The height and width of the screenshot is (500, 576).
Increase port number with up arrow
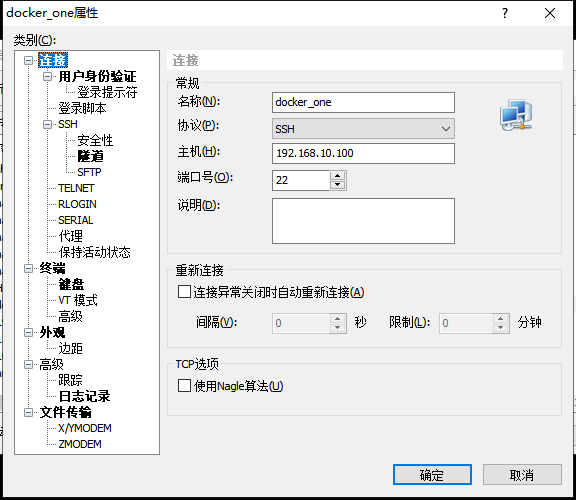(337, 175)
